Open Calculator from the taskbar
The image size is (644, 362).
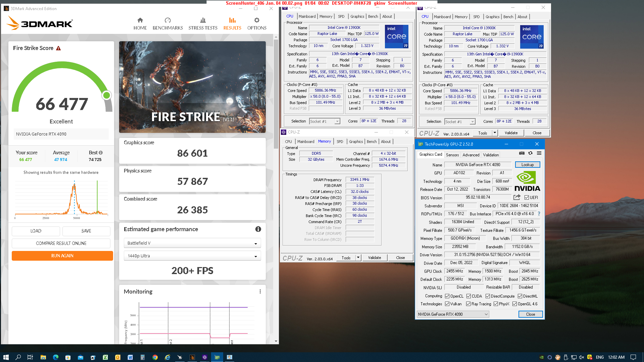click(x=142, y=357)
